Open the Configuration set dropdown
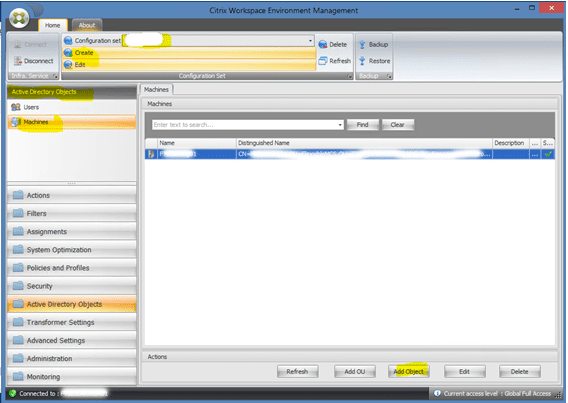Screen dimensions: 568x403 click(310, 40)
